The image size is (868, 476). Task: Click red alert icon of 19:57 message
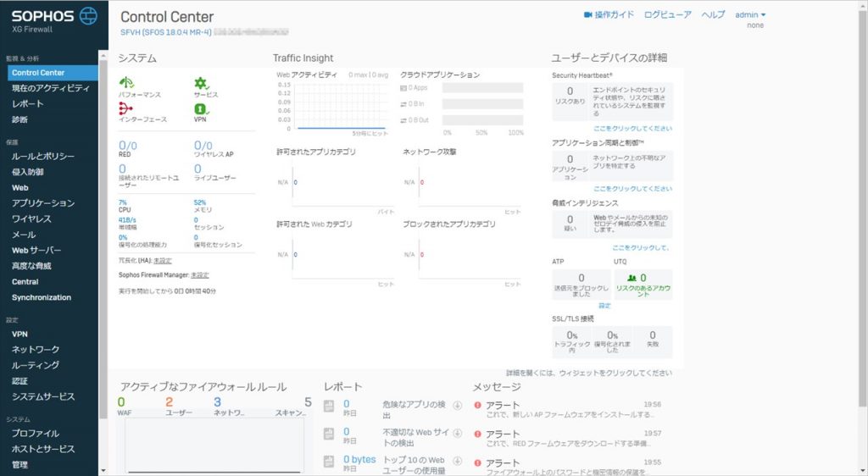(x=478, y=434)
